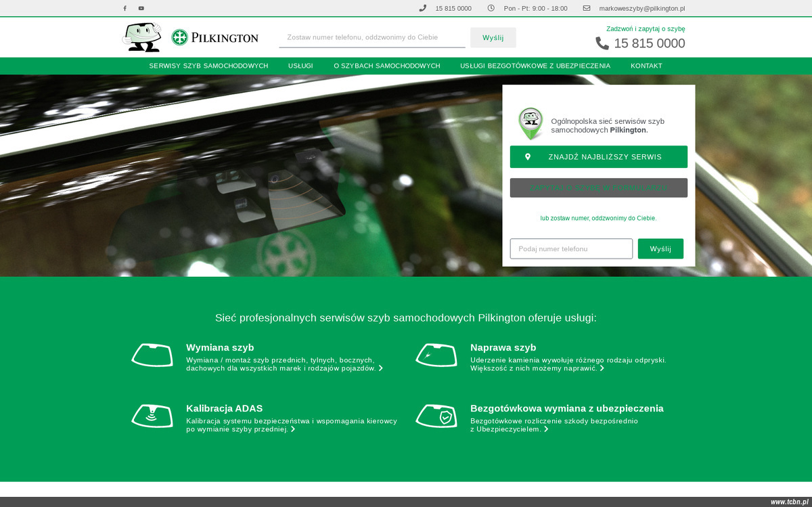The height and width of the screenshot is (507, 812).
Task: Open O szybach samochodowych menu
Action: click(387, 66)
